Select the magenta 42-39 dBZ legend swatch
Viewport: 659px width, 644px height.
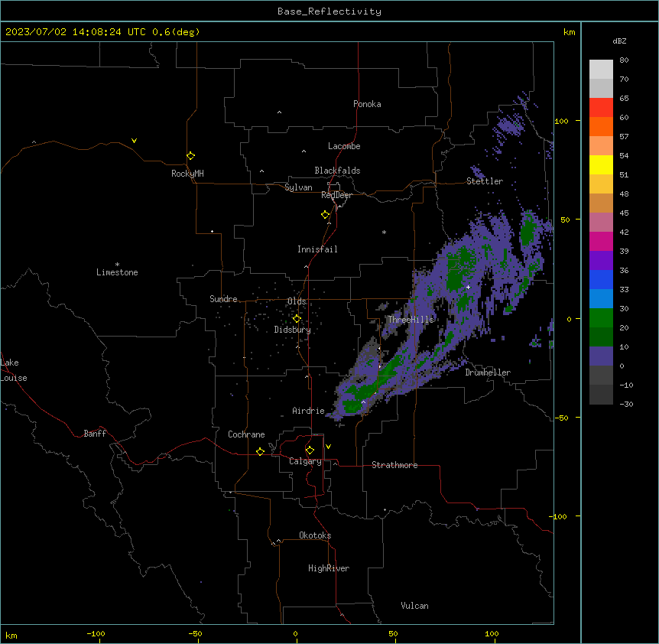[x=601, y=241]
